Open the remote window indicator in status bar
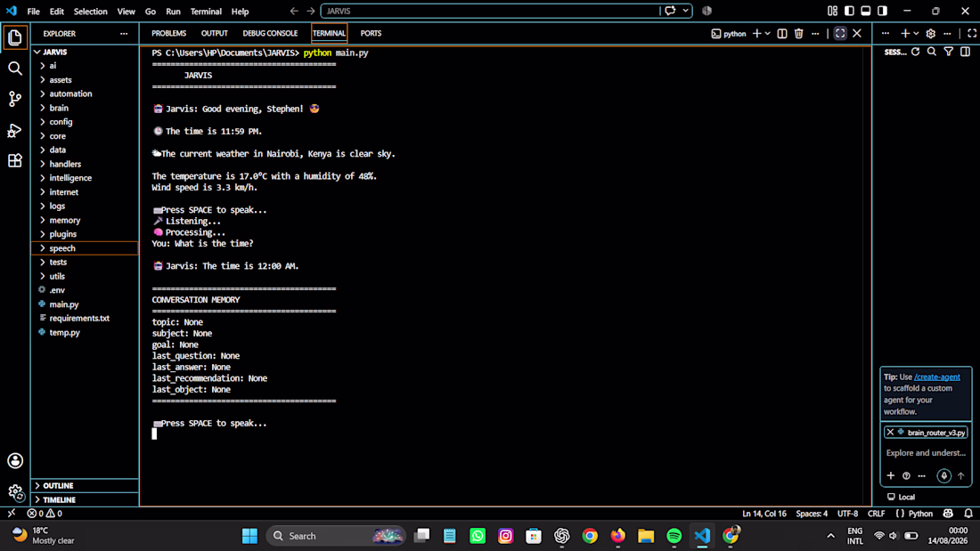Screen dimensions: 980x551 coord(12,514)
